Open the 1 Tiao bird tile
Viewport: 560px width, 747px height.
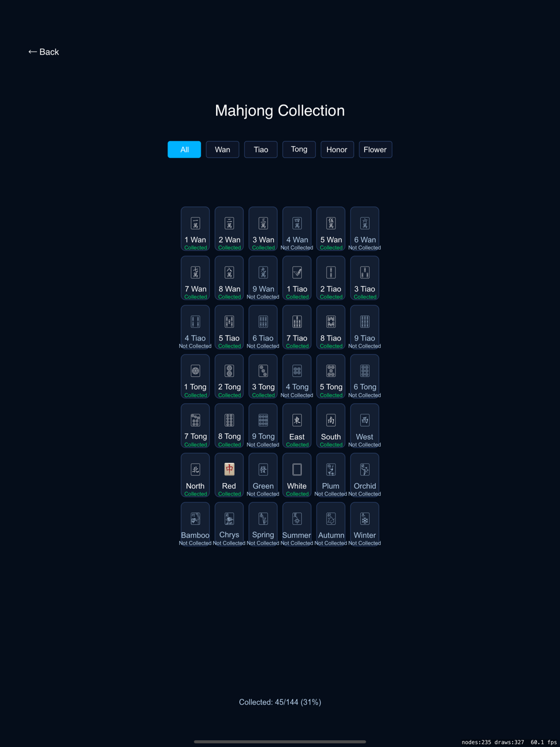pyautogui.click(x=297, y=278)
